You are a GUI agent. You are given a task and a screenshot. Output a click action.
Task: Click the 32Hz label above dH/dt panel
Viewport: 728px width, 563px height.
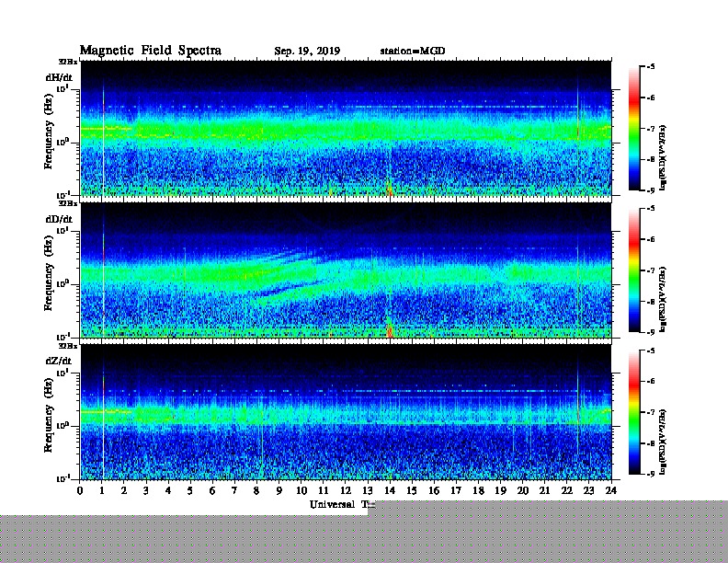point(68,62)
